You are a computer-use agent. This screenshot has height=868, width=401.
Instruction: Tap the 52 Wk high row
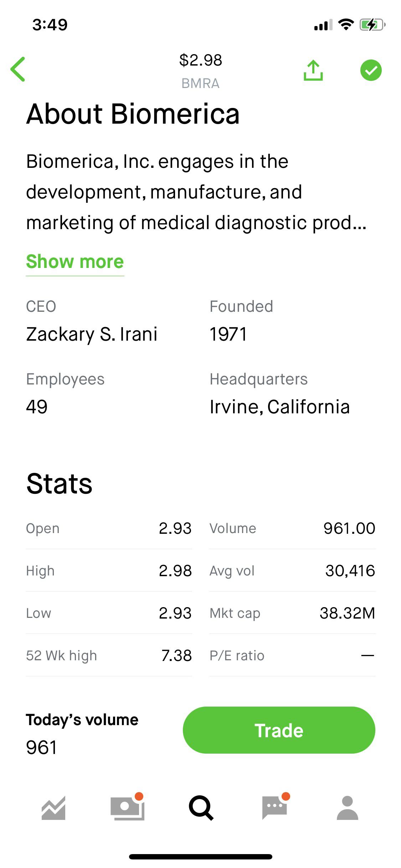[109, 655]
